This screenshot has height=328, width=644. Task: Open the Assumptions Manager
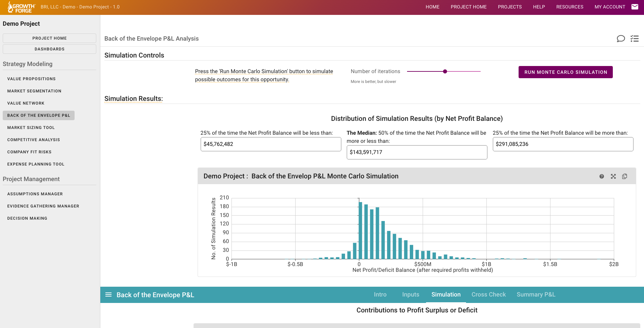[35, 194]
